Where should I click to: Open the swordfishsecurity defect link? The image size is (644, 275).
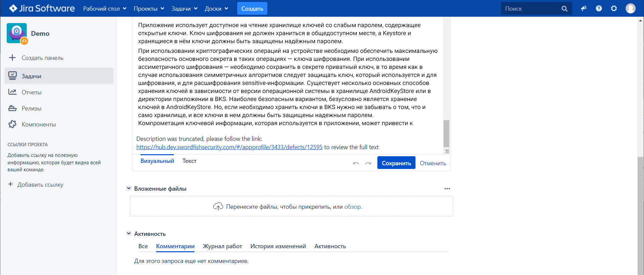click(229, 147)
